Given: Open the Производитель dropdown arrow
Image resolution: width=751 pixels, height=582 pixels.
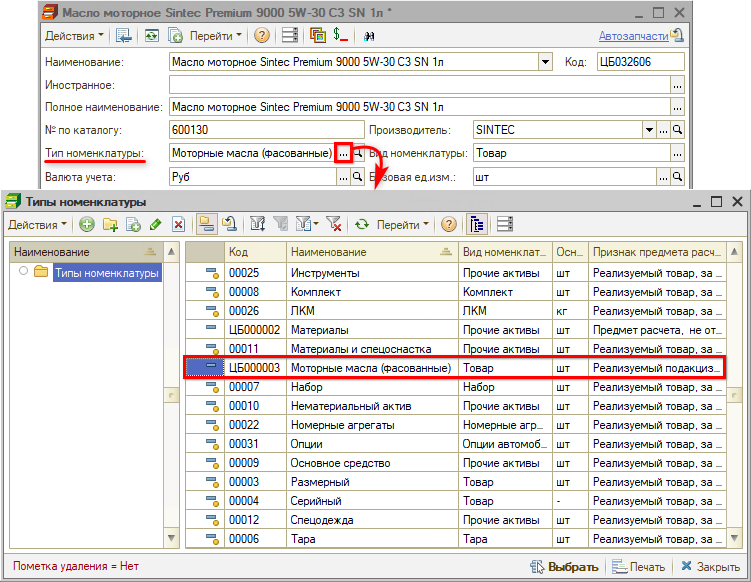Looking at the screenshot, I should (649, 130).
